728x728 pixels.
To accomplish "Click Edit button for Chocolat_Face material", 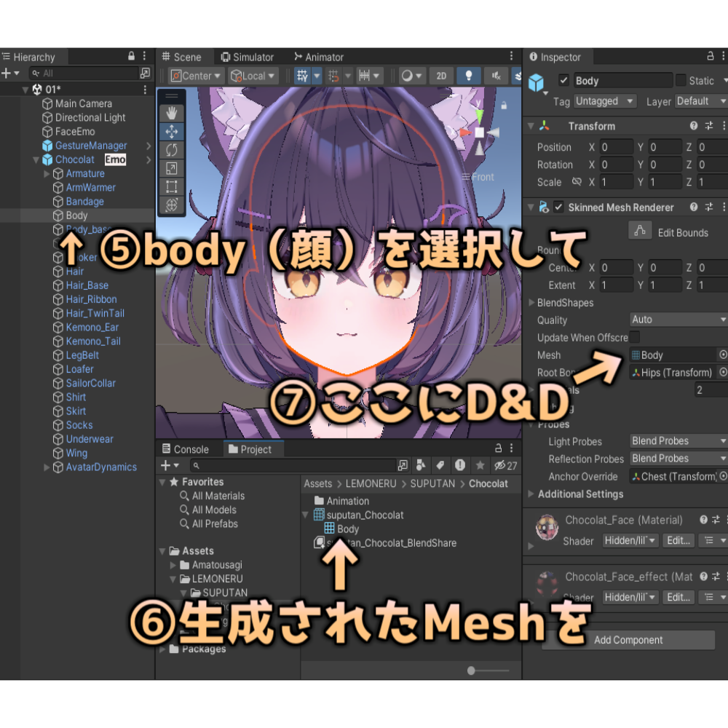I will pos(678,540).
